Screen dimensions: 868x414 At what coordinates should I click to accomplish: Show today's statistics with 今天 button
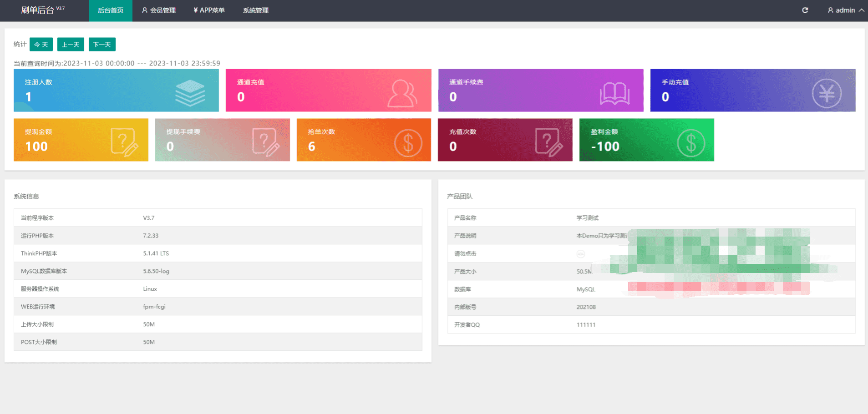pyautogui.click(x=41, y=45)
